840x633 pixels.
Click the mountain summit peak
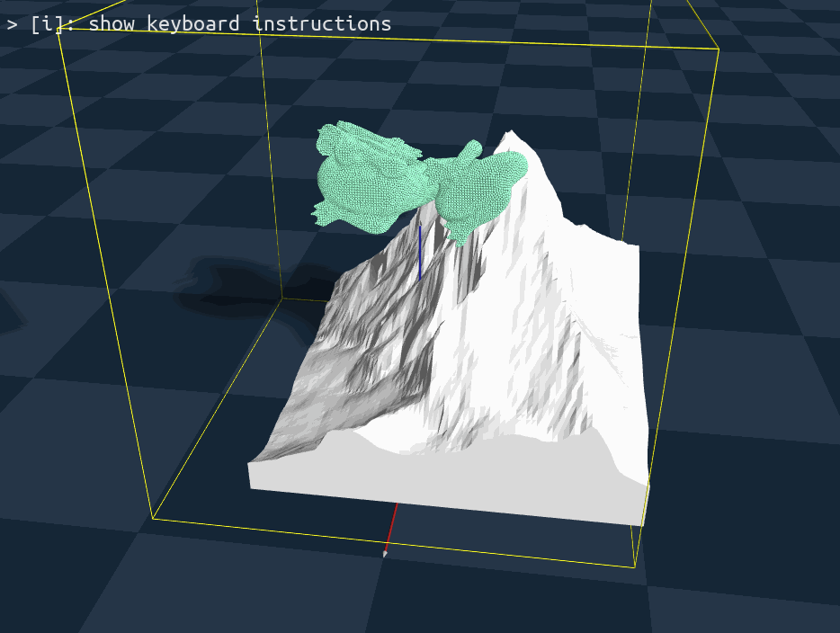click(510, 135)
